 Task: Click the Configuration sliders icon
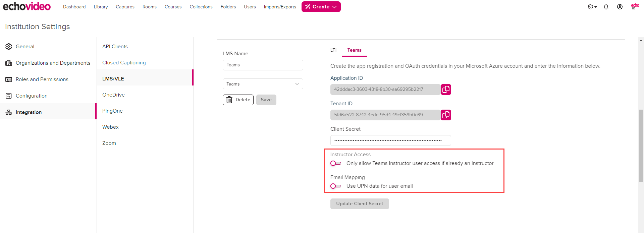pyautogui.click(x=9, y=96)
